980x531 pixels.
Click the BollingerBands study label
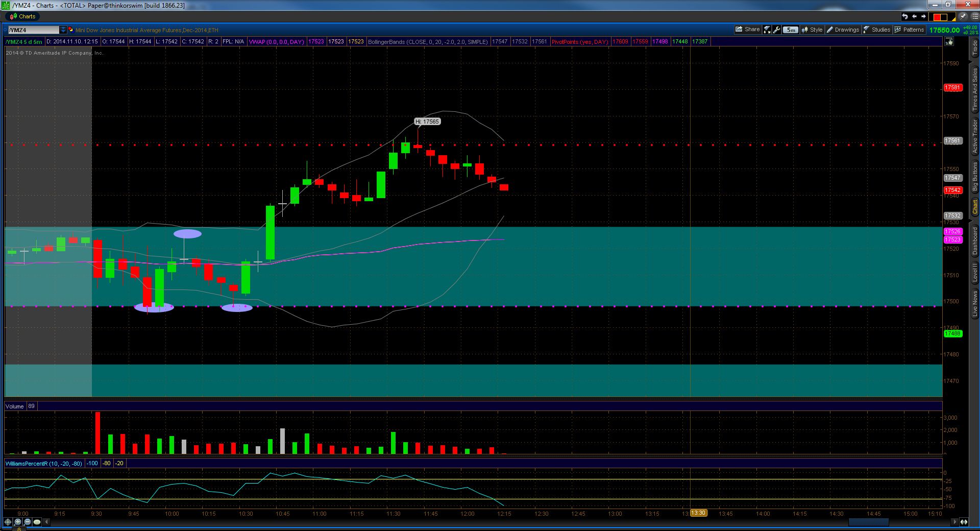coord(428,41)
